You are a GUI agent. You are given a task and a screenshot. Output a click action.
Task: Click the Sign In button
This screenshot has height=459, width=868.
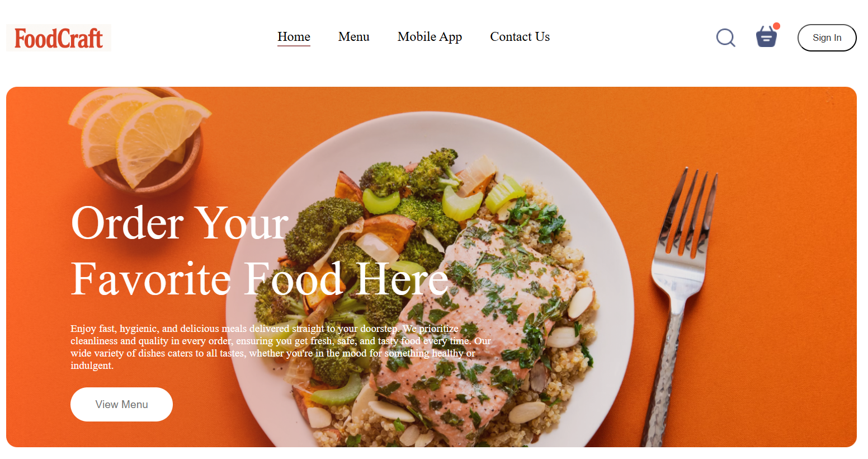click(827, 38)
